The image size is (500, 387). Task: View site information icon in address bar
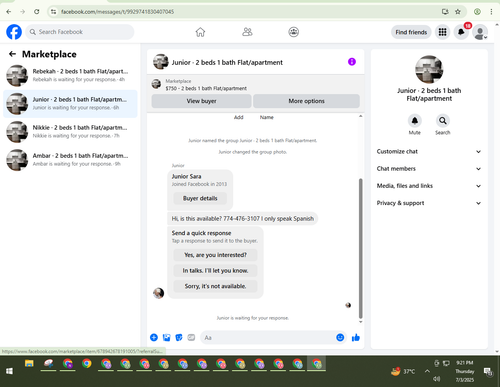(x=53, y=12)
